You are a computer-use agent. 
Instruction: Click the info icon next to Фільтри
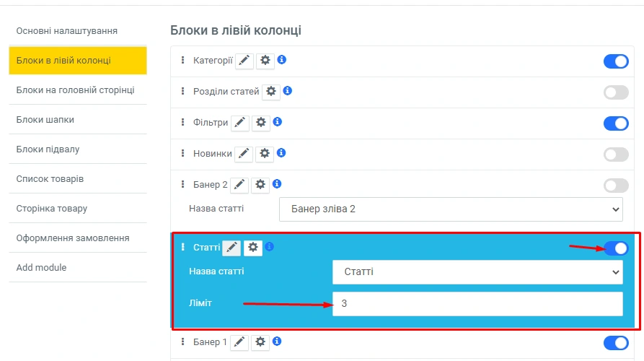(277, 122)
